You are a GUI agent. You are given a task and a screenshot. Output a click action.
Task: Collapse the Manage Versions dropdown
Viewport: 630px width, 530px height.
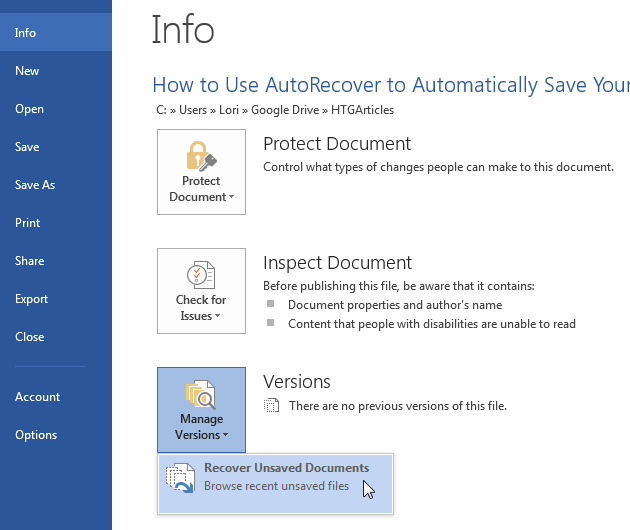tap(225, 436)
